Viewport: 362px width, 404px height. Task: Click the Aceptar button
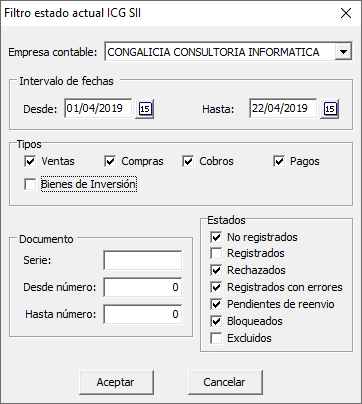tap(116, 382)
